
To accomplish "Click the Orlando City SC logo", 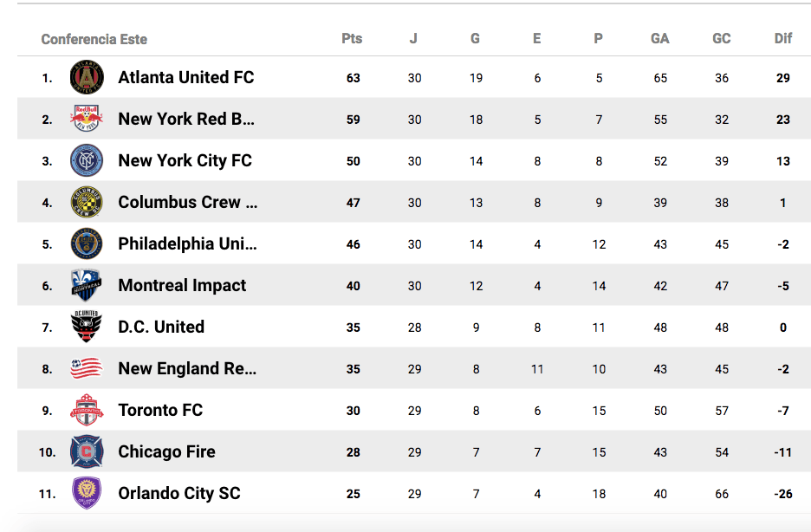I will (x=86, y=494).
